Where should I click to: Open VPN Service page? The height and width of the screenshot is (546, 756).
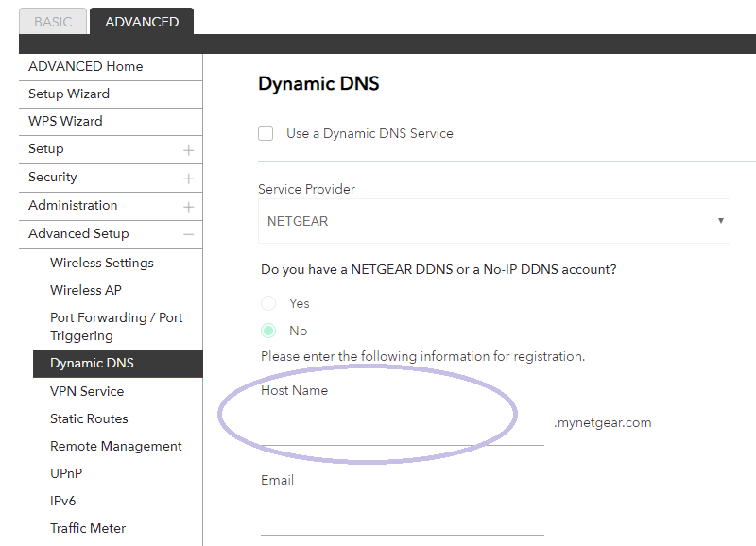pos(87,391)
